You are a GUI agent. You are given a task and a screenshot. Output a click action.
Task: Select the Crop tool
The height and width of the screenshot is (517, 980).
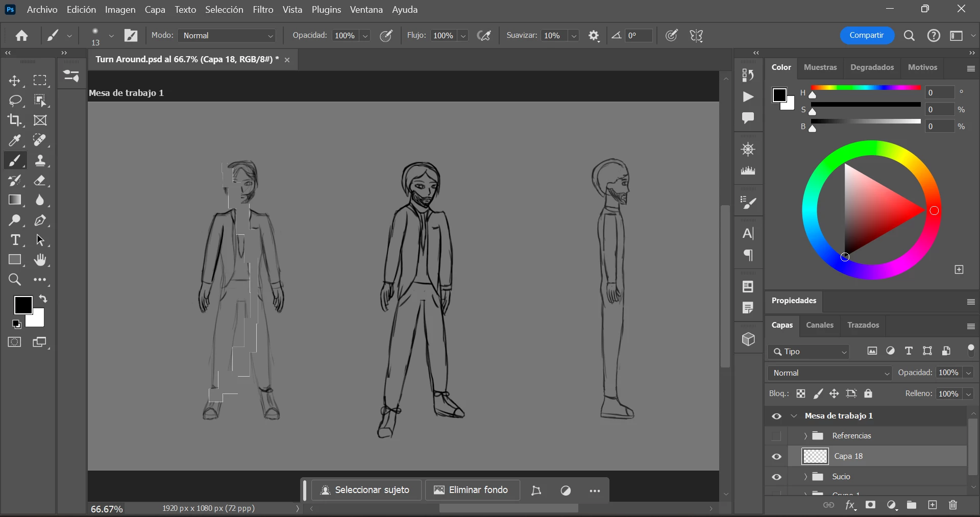[x=15, y=120]
